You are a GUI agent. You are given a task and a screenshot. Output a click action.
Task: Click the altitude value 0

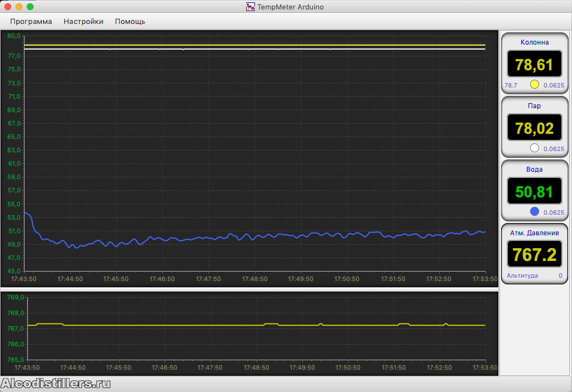pyautogui.click(x=560, y=275)
